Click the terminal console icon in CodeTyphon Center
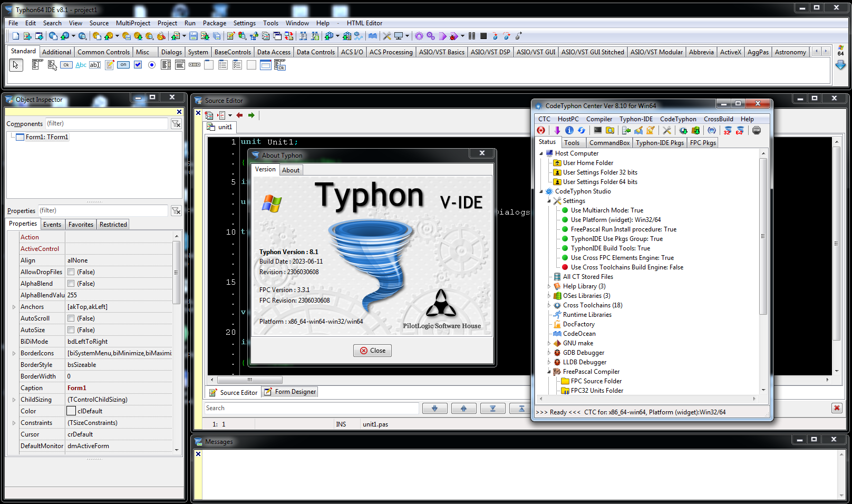The image size is (852, 504). (x=597, y=130)
